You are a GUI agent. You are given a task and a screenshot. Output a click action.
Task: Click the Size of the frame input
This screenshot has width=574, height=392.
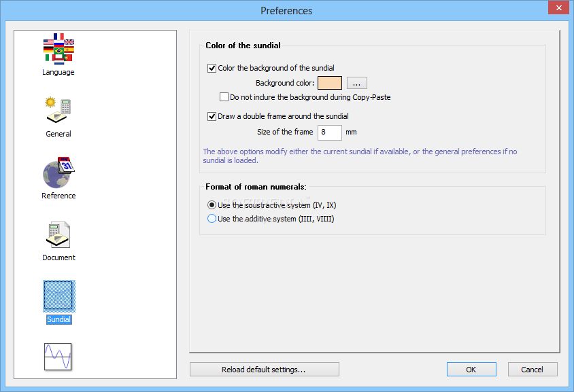click(x=330, y=132)
